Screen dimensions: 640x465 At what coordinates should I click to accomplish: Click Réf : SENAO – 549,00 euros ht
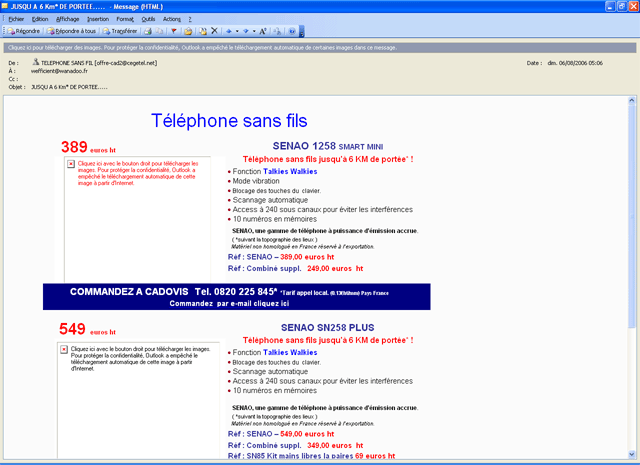point(281,434)
